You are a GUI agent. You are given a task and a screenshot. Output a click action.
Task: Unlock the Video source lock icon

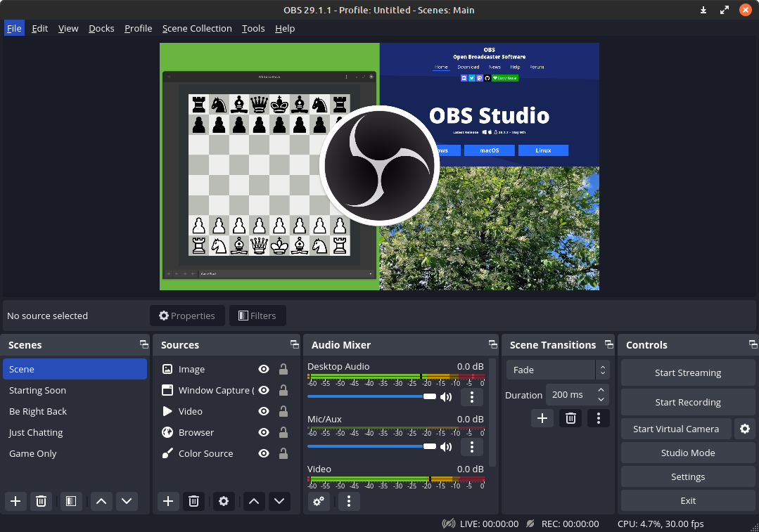[x=283, y=411]
